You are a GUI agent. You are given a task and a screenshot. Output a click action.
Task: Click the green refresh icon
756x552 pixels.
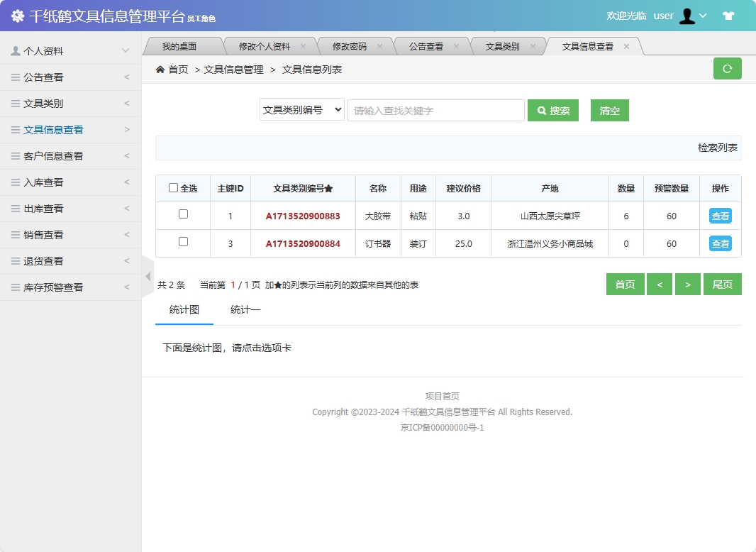tap(727, 69)
